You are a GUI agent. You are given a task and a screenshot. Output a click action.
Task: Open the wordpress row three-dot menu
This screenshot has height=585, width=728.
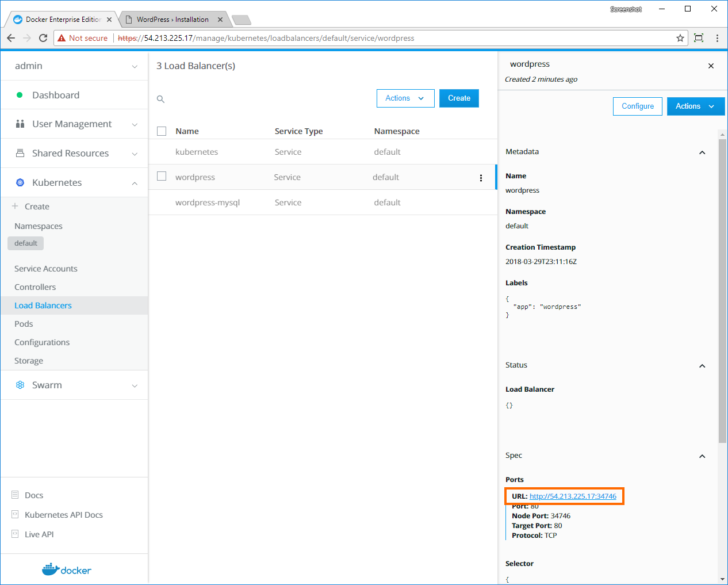pyautogui.click(x=481, y=178)
